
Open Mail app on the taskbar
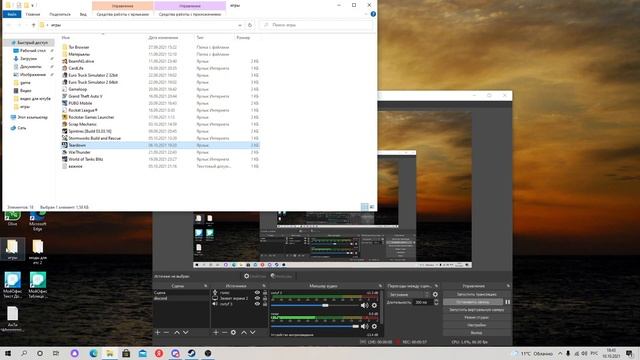(x=142, y=353)
